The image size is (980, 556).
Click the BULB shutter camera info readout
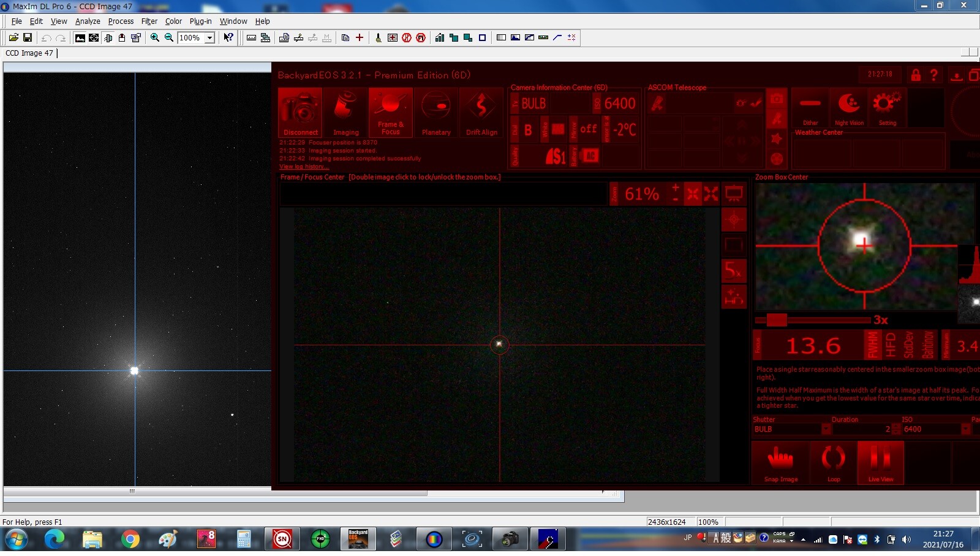tap(534, 103)
